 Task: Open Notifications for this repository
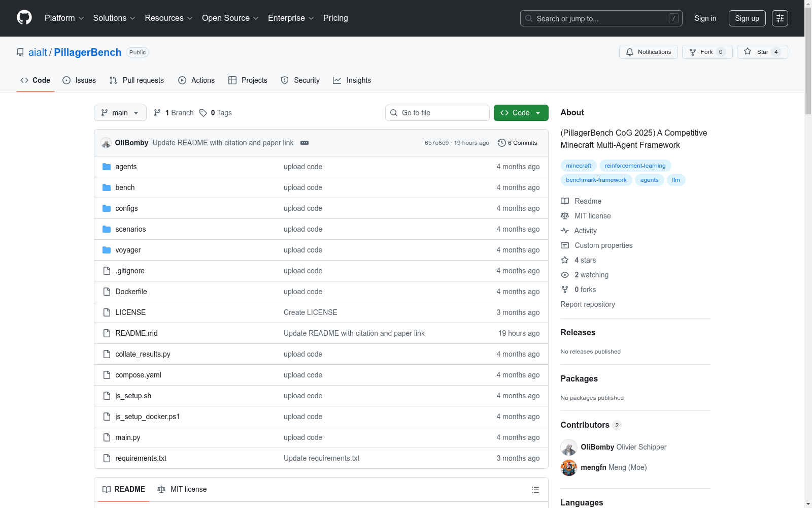[x=649, y=52]
